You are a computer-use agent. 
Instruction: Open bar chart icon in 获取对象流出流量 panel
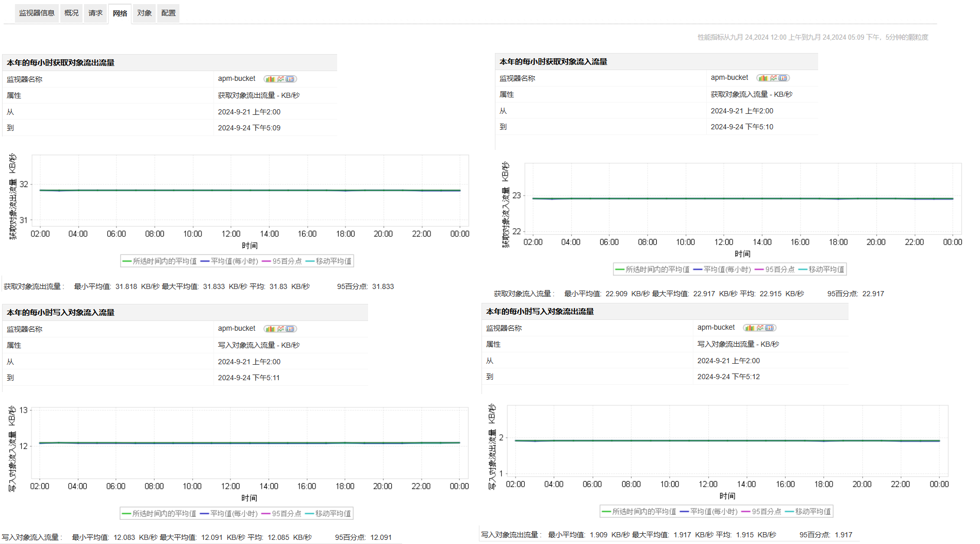coord(270,79)
